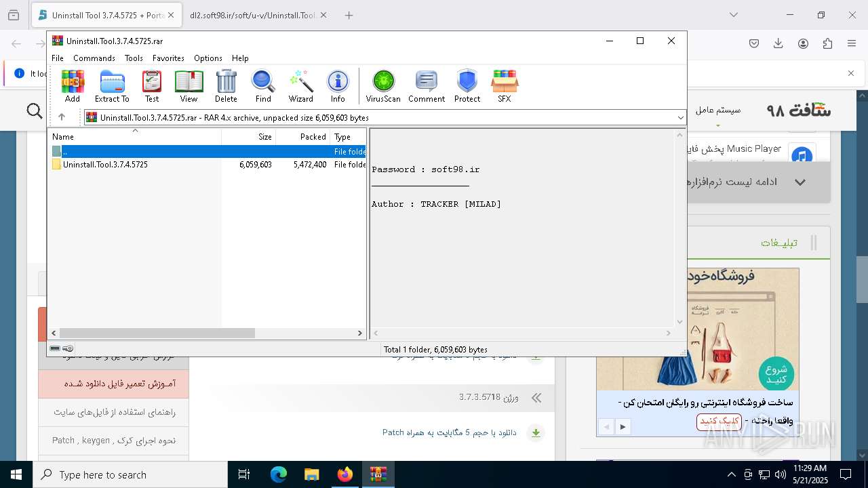Click the ad carousel next arrow
Viewport: 868px width, 488px height.
tap(623, 427)
